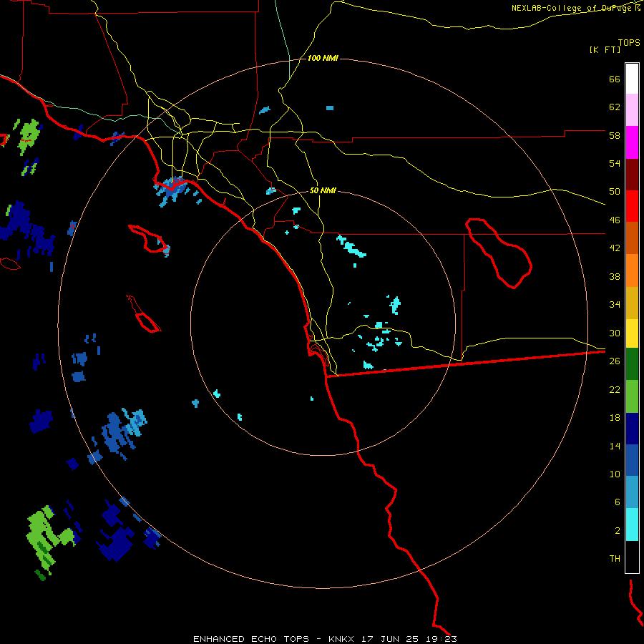Pick the cyan legend swatch
This screenshot has height=644, width=644.
pyautogui.click(x=632, y=525)
